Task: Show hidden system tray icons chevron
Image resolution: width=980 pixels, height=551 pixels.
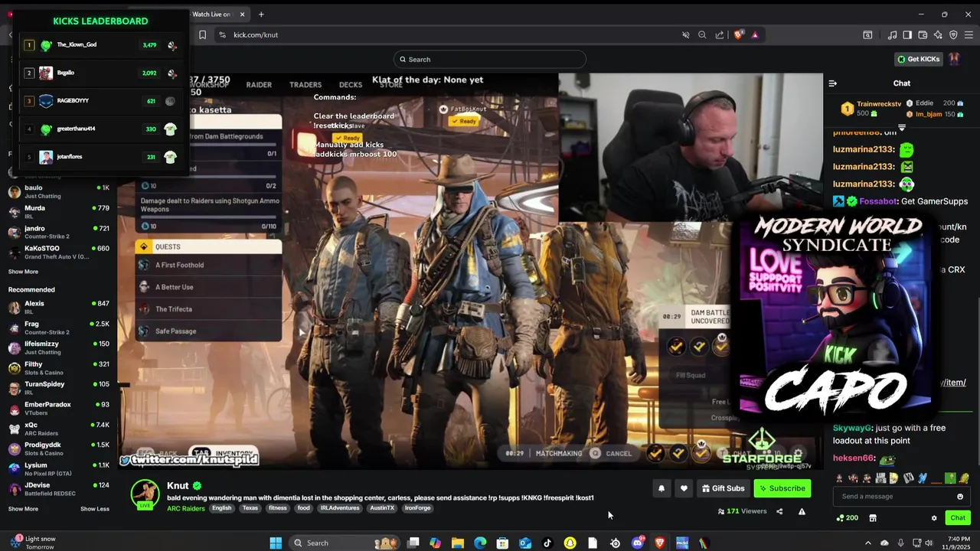Action: tap(867, 543)
